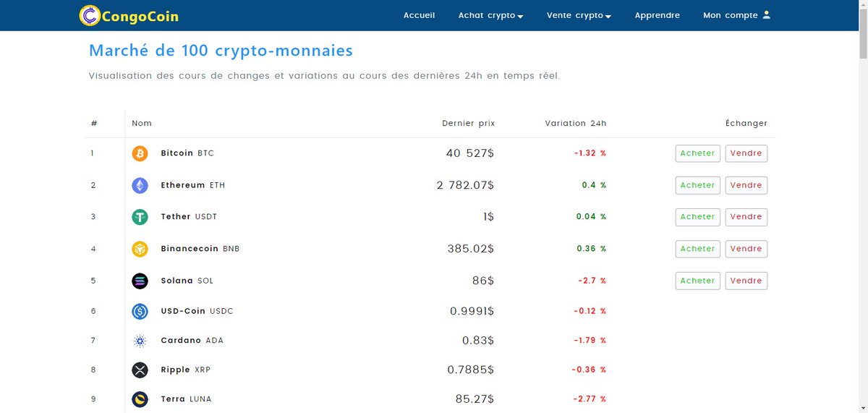This screenshot has width=868, height=413.
Task: Click the Nom column header
Action: pos(142,124)
